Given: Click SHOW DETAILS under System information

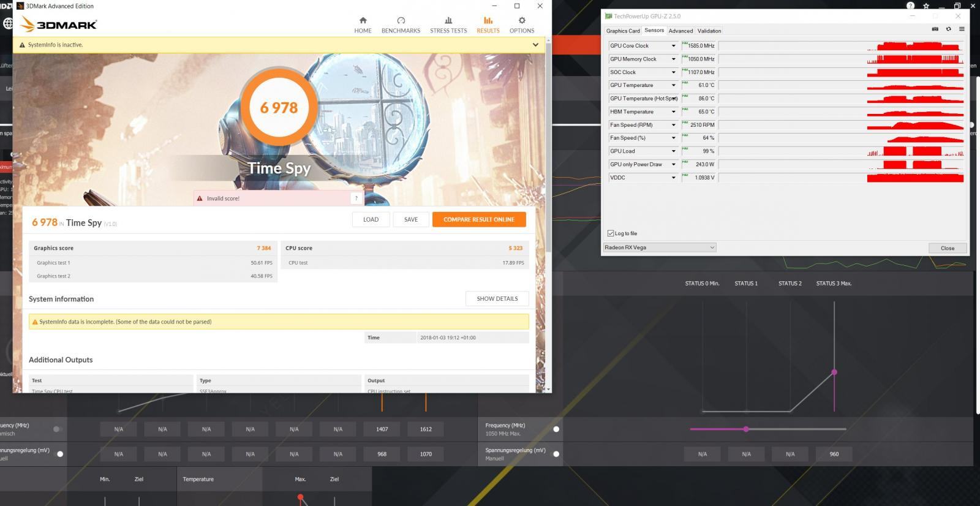Looking at the screenshot, I should coord(497,299).
